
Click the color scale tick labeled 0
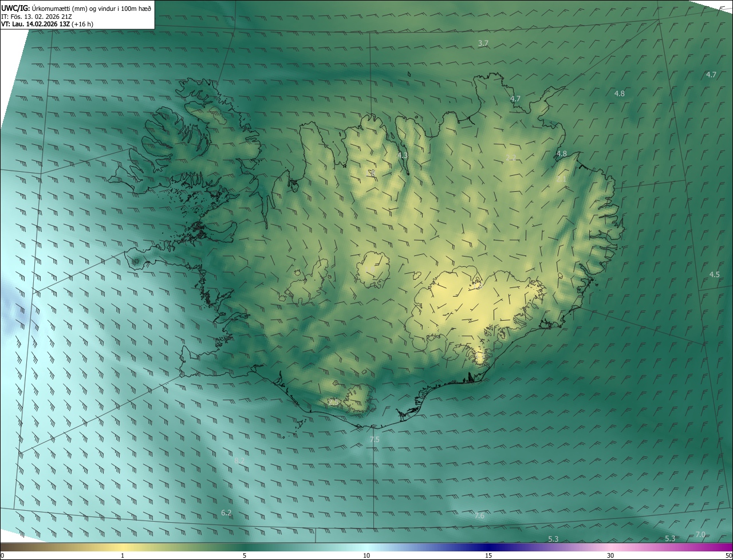point(2,555)
